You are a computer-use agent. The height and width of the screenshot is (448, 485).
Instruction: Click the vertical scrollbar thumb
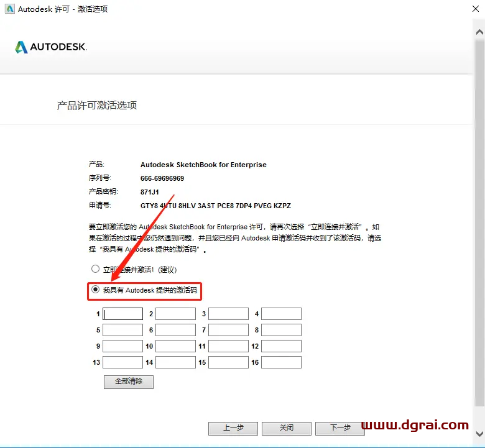pos(479,222)
